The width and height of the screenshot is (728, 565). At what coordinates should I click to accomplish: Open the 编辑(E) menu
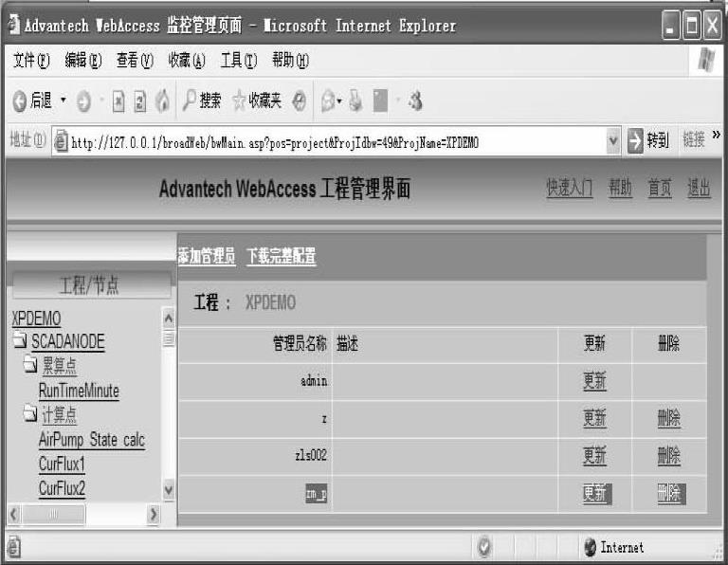pos(83,61)
